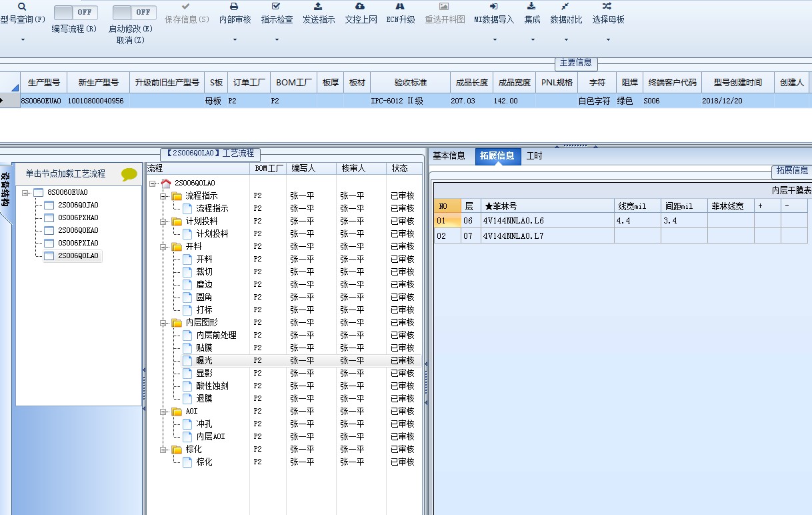Click the 间距mil value 3.4

[x=683, y=220]
